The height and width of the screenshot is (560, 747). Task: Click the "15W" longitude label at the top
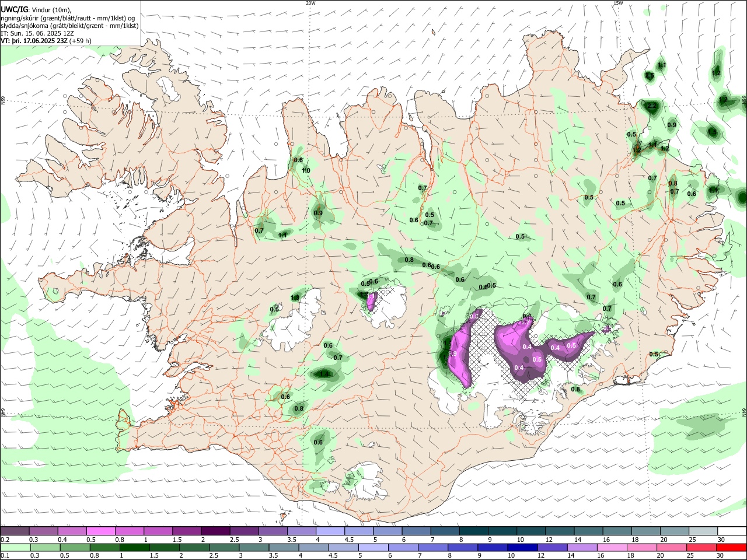(x=618, y=2)
